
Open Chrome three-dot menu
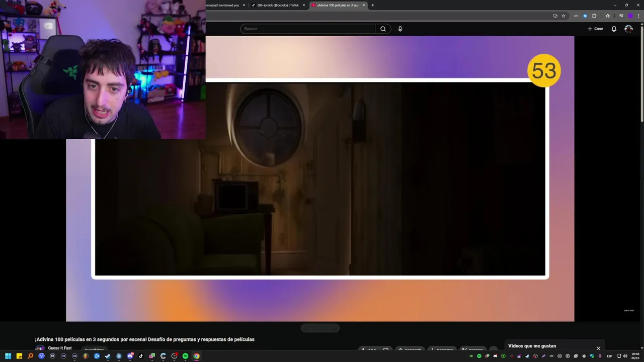tap(638, 16)
